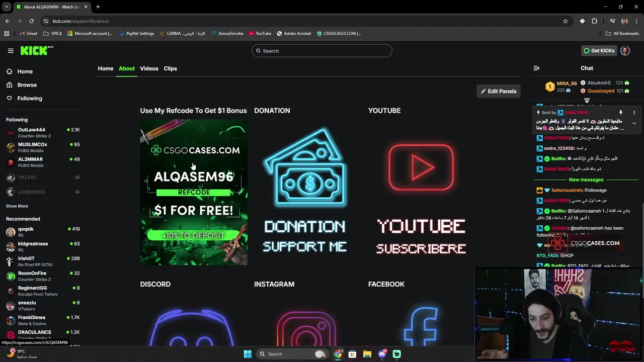Viewport: 644px width, 362px height.
Task: Expand the gift leaderboard chevron
Action: (x=587, y=101)
